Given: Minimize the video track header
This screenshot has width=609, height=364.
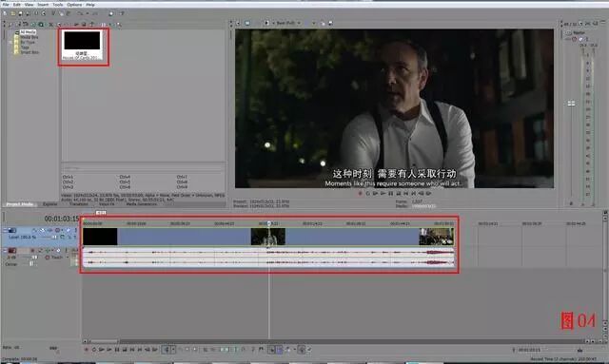Looking at the screenshot, I should coord(5,230).
